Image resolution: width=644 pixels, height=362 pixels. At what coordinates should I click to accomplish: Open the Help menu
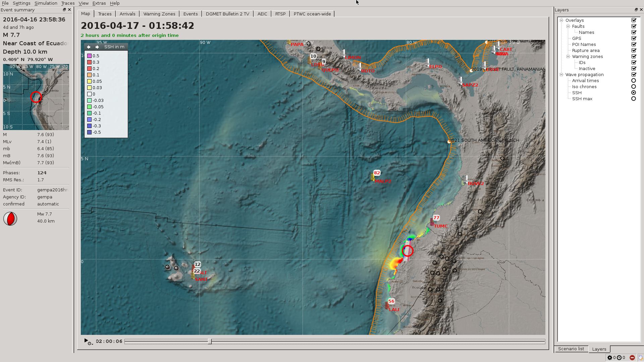(x=115, y=3)
